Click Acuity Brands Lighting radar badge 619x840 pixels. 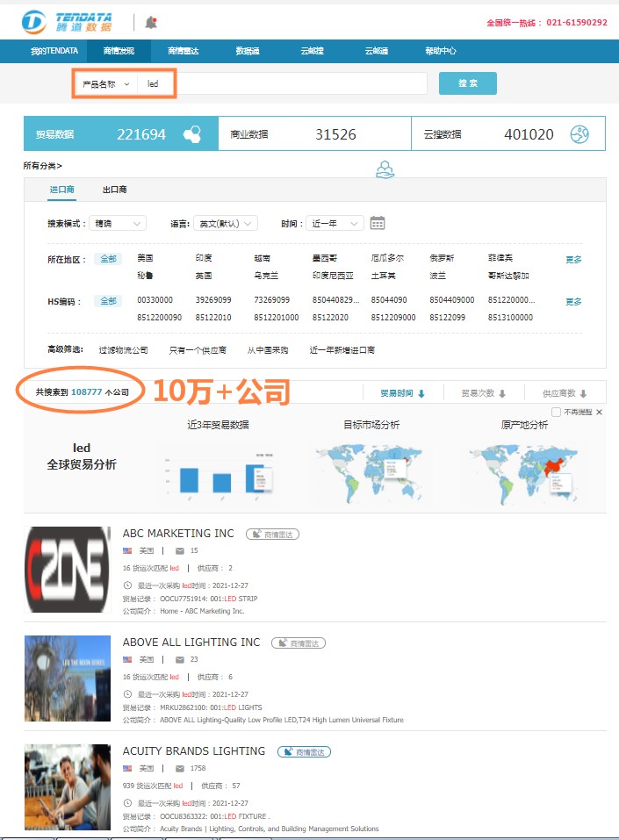point(304,751)
